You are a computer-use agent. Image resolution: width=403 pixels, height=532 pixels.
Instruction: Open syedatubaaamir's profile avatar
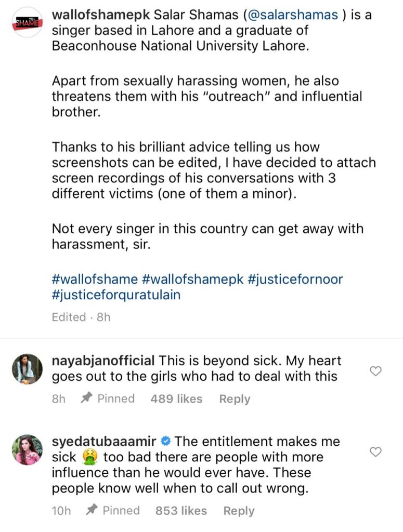click(27, 450)
